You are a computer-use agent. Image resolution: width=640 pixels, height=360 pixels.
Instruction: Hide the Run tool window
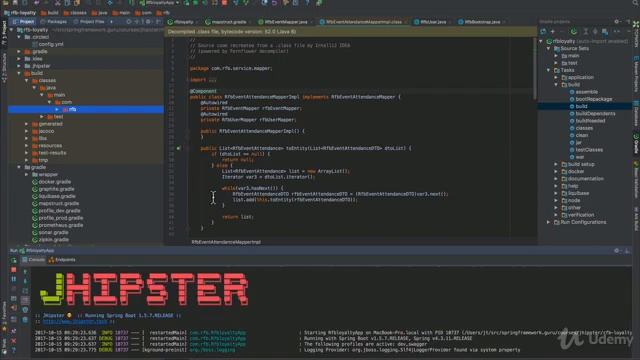[627, 251]
